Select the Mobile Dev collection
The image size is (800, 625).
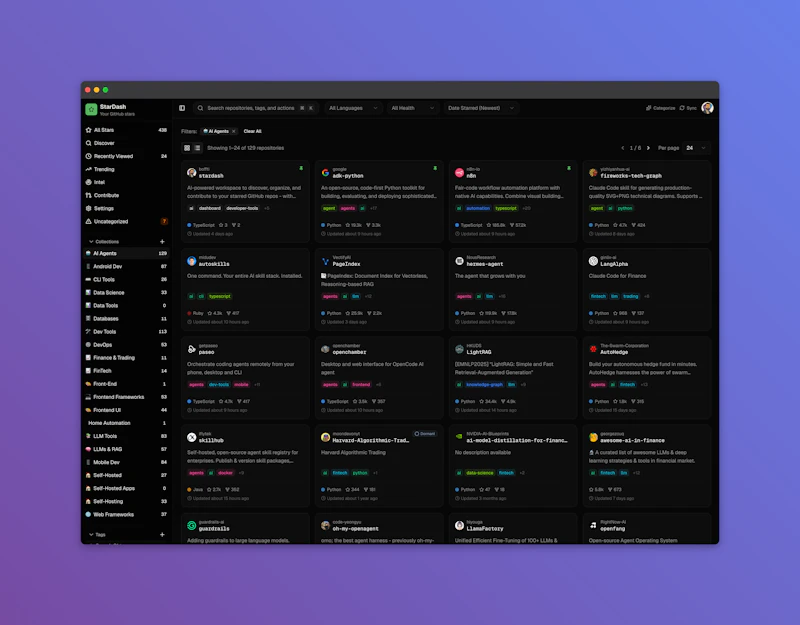[126, 462]
